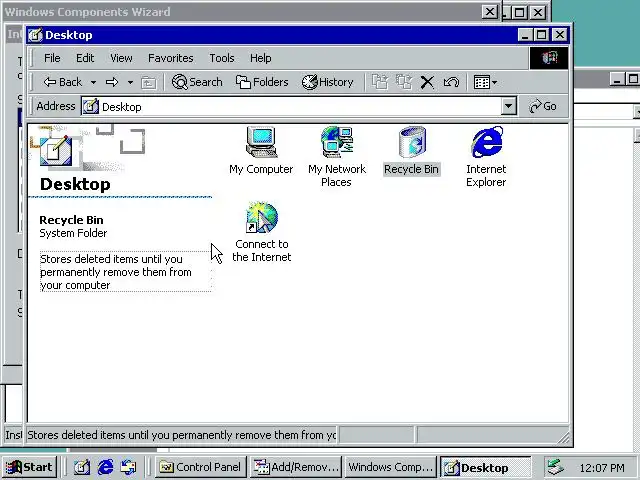
Task: Click the 12:07 PM clock
Action: [x=602, y=468]
